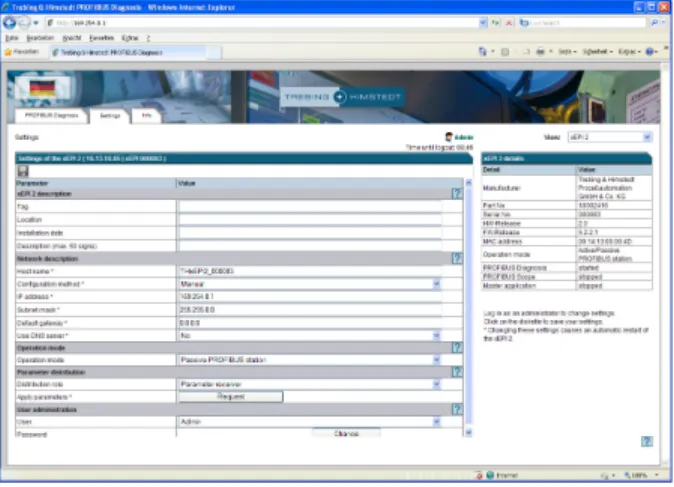The width and height of the screenshot is (674, 487).
Task: Open the Extras menu
Action: [x=130, y=38]
